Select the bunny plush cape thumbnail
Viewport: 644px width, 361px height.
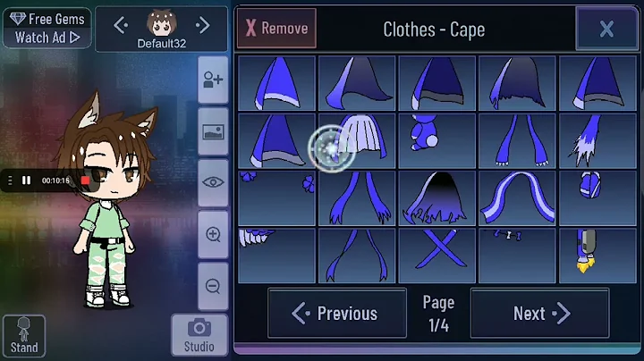(437, 141)
